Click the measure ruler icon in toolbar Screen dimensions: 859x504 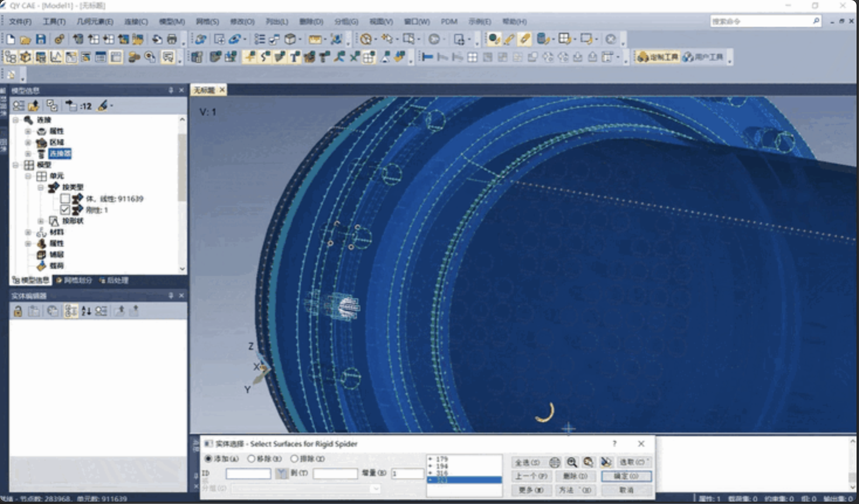click(315, 39)
